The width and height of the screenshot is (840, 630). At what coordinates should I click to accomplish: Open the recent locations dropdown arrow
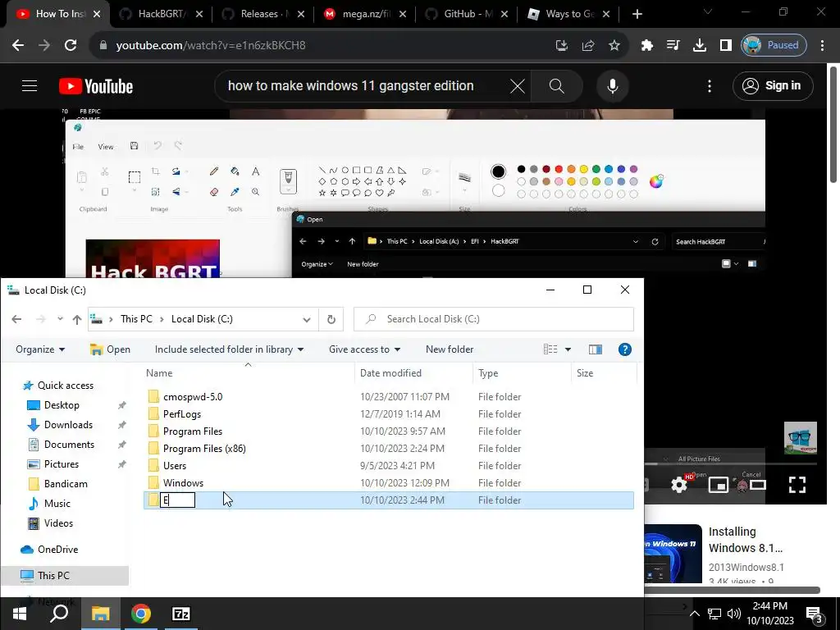tap(60, 319)
